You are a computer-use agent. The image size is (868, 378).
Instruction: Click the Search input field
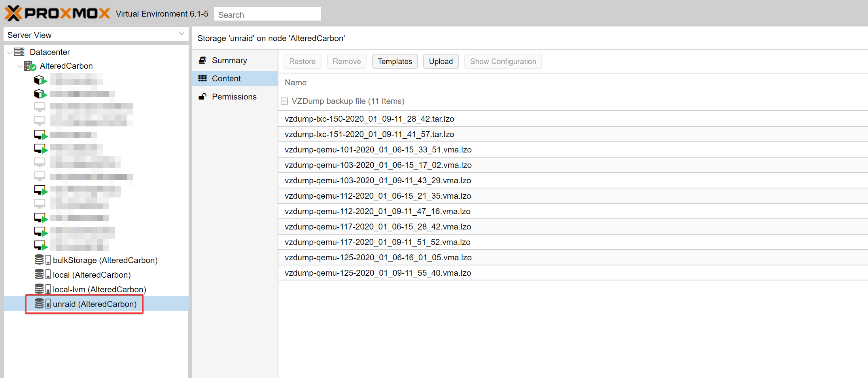(x=268, y=15)
